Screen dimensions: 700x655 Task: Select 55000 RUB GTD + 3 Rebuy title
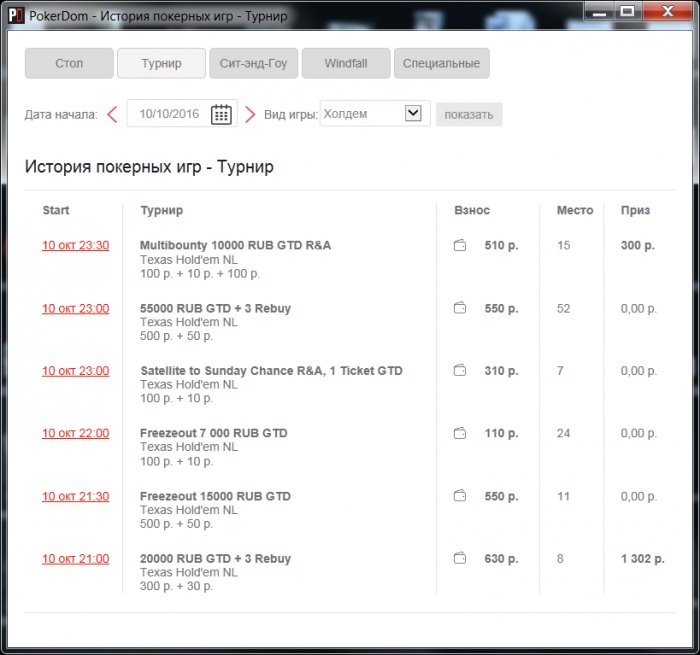215,308
